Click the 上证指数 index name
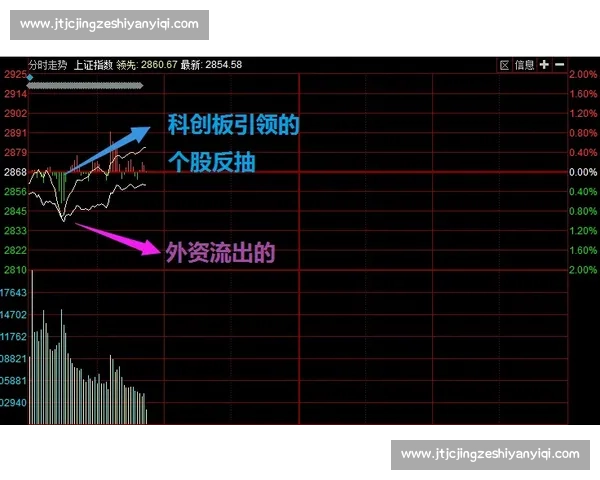 point(93,65)
